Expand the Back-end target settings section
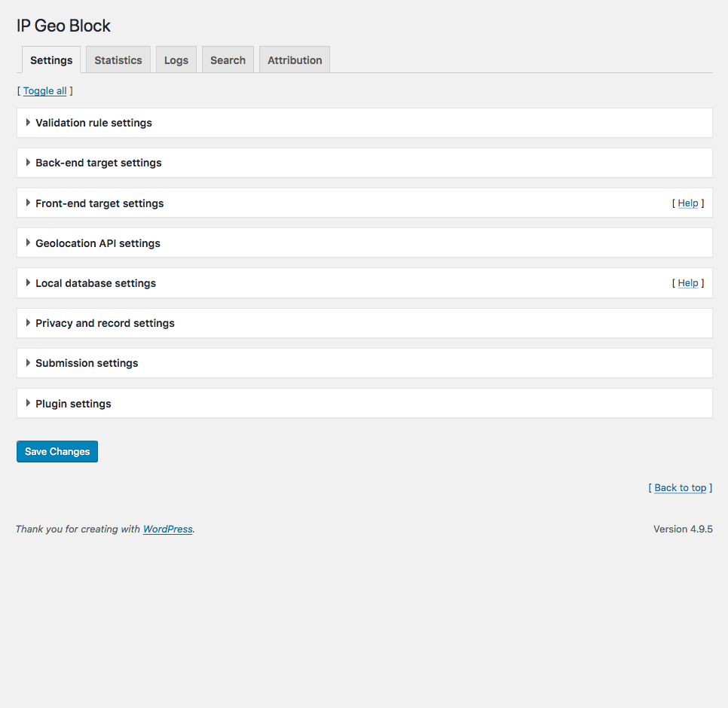The height and width of the screenshot is (708, 728). point(98,163)
